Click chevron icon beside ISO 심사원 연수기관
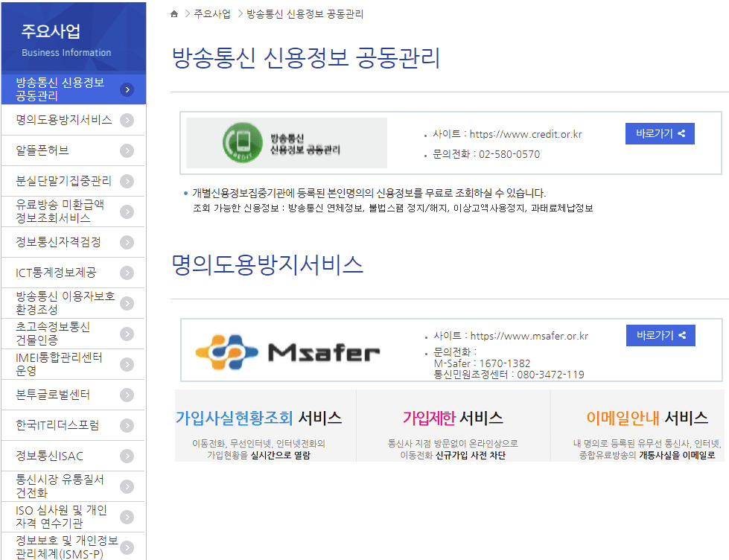 127,518
